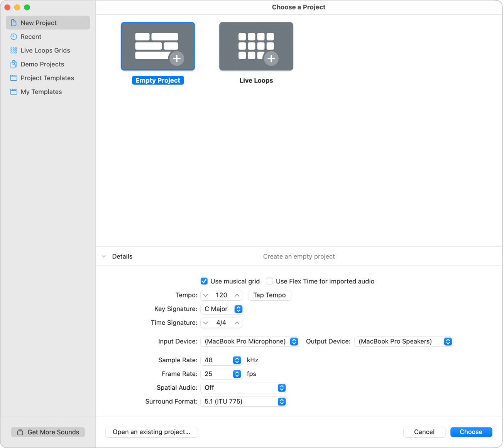504x448 pixels.
Task: Click the My Templates folder icon
Action: [14, 92]
